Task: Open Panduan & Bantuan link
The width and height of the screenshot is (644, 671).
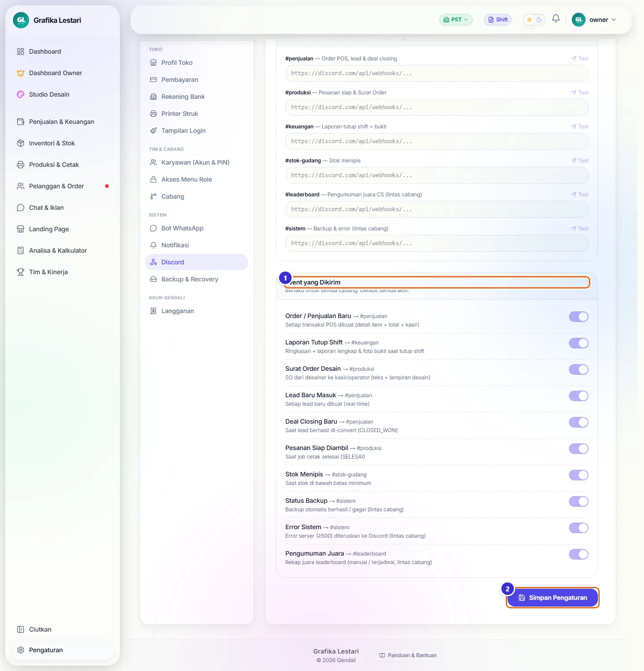Action: pos(408,655)
